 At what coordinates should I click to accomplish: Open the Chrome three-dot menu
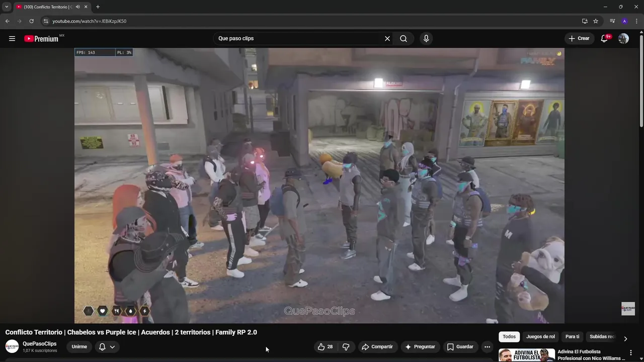pos(636,21)
